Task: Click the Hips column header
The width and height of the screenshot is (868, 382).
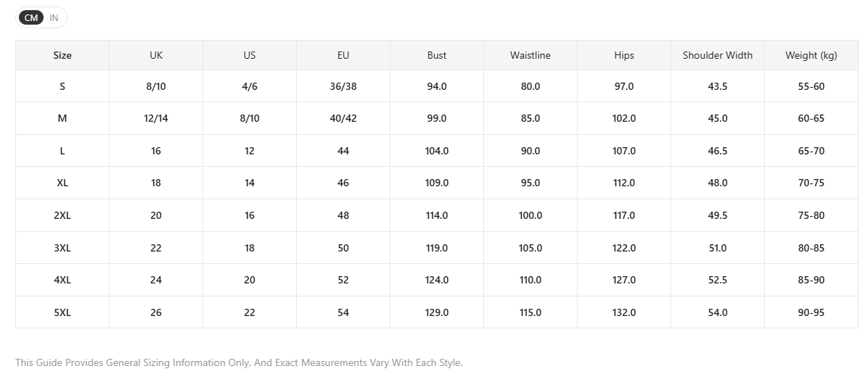Action: pyautogui.click(x=624, y=55)
